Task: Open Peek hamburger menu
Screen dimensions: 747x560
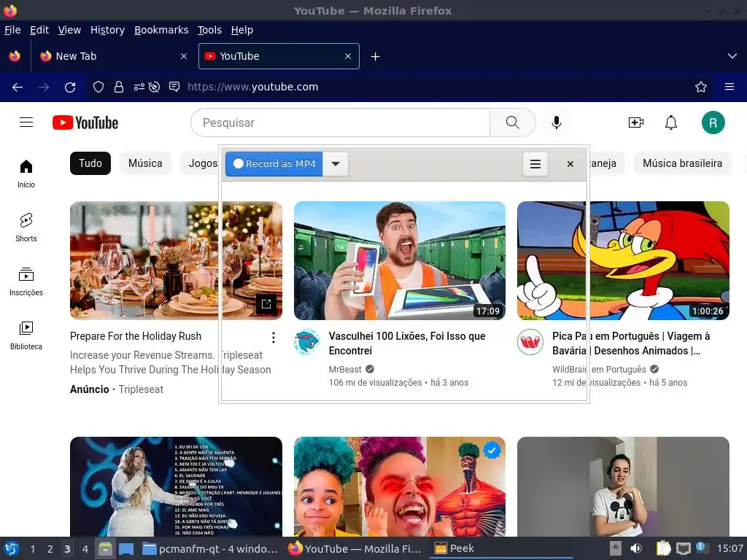Action: pos(535,164)
